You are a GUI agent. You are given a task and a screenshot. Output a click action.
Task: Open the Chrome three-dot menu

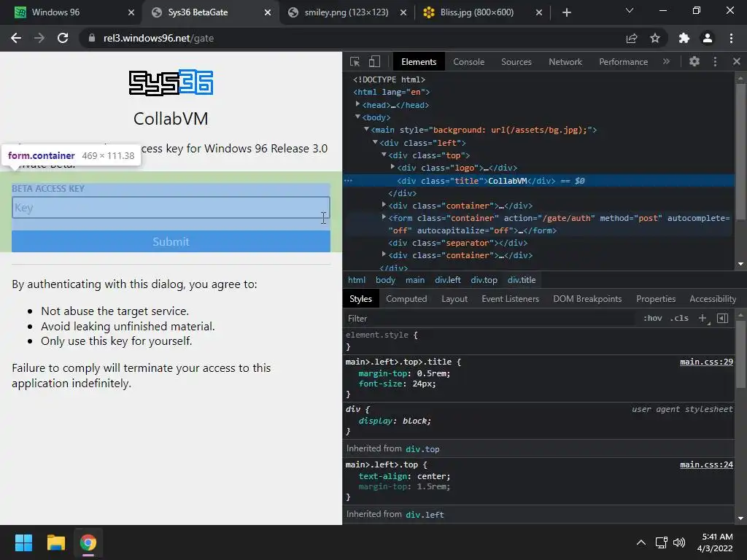(x=731, y=38)
